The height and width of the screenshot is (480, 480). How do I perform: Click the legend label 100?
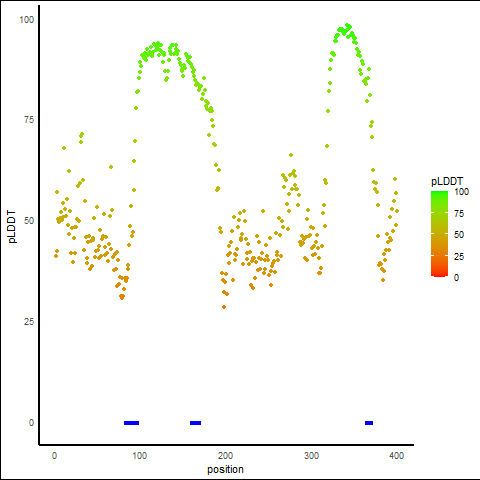point(461,192)
